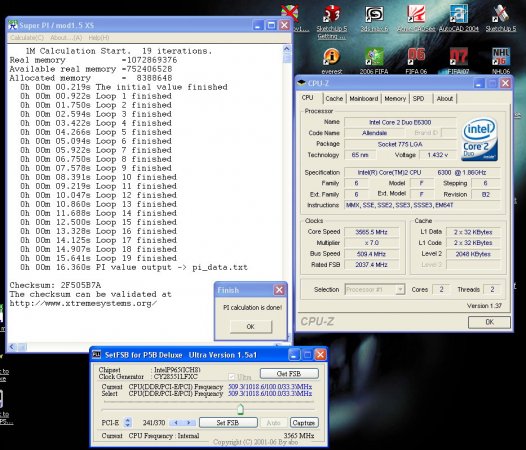Maximize the Super PI window
The height and width of the screenshot is (450, 526).
pyautogui.click(x=271, y=25)
